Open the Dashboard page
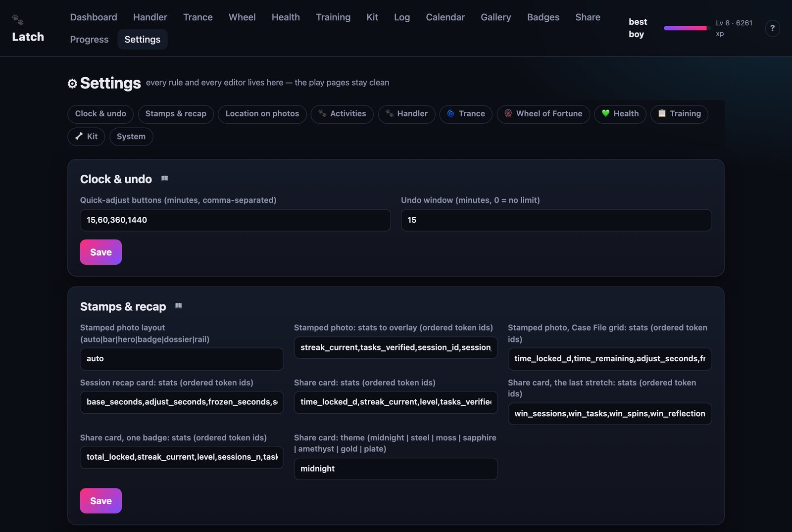The width and height of the screenshot is (792, 532). pos(94,17)
